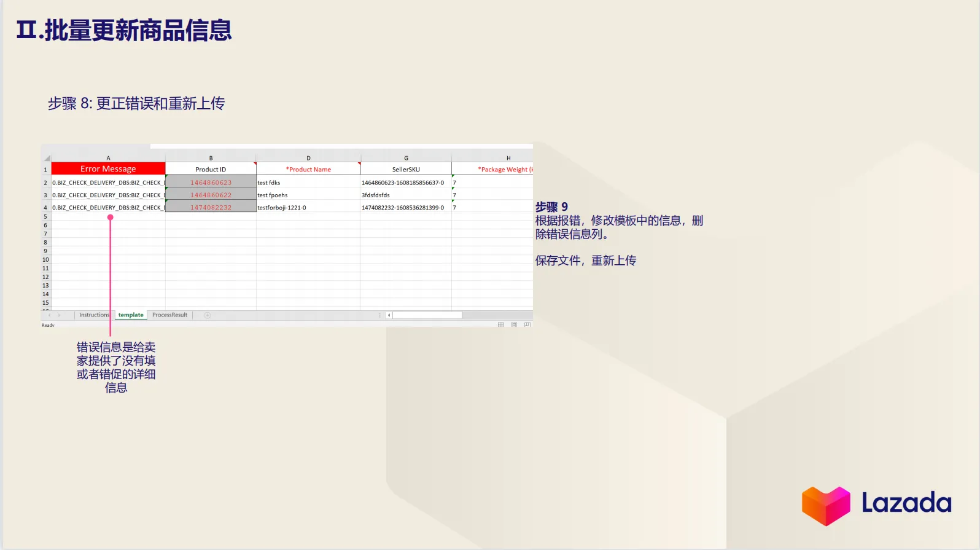Screen dimensions: 980x550
Task: Open the Instructions sheet tab
Action: click(93, 315)
